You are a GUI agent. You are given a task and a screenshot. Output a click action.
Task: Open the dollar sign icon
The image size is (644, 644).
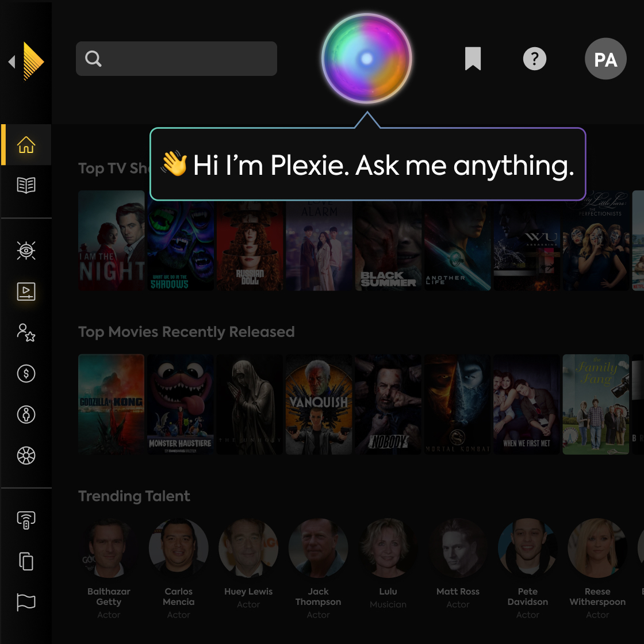click(26, 373)
